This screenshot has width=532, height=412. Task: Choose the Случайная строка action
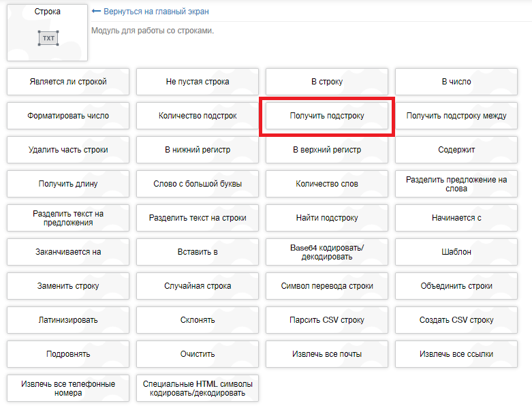(x=198, y=286)
